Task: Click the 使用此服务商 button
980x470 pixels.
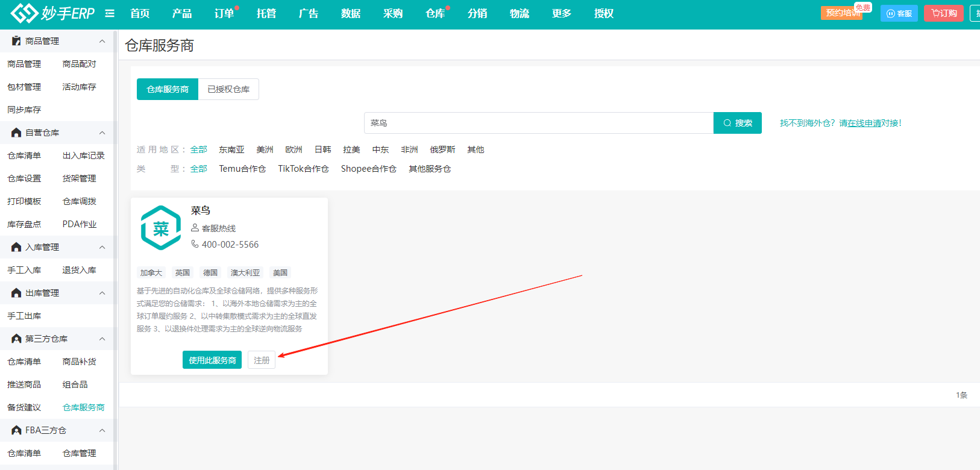Action: (212, 360)
